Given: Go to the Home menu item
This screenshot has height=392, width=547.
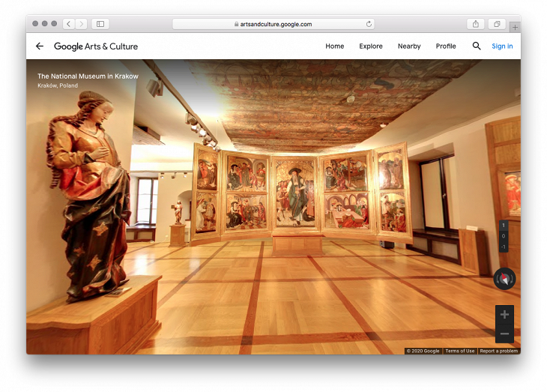Looking at the screenshot, I should tap(334, 46).
